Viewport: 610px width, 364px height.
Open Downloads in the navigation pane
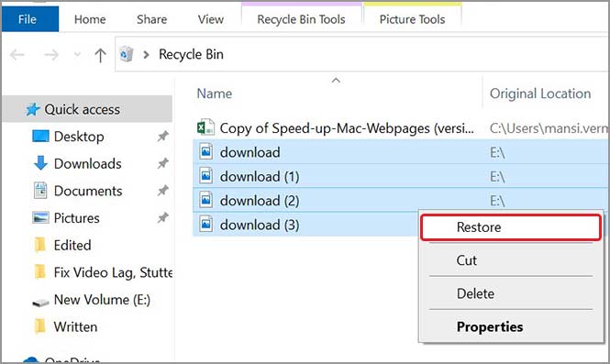(x=87, y=164)
